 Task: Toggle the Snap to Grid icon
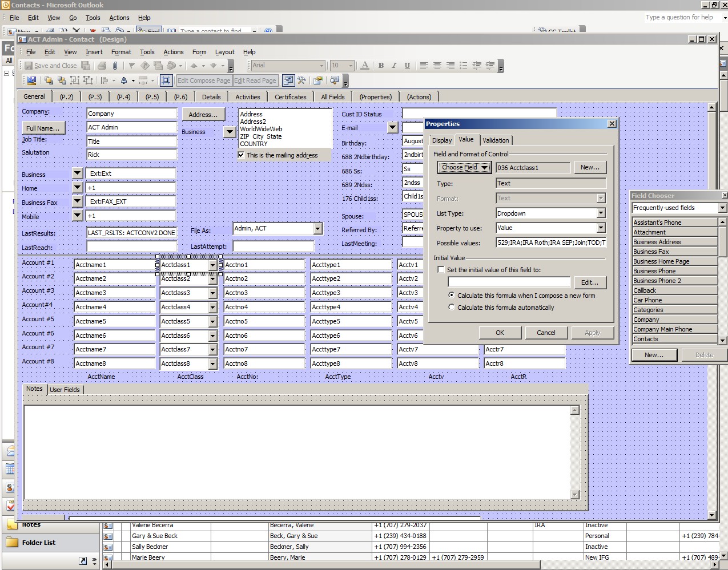[x=166, y=80]
